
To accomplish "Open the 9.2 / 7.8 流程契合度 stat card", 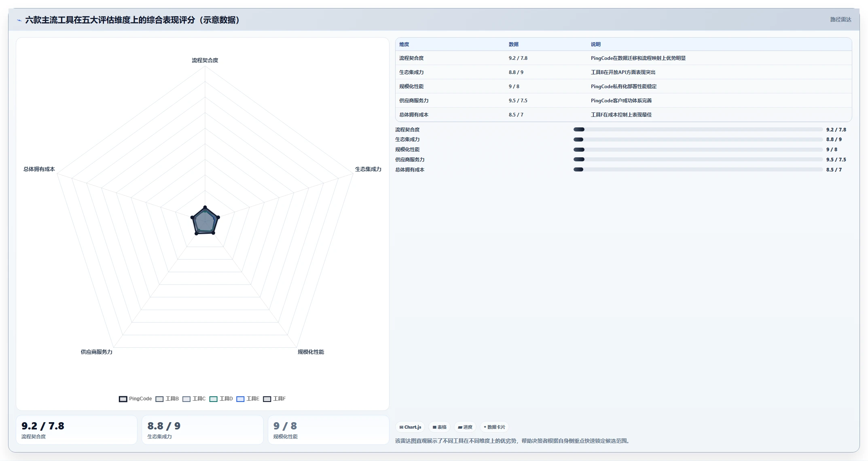I will pos(76,430).
